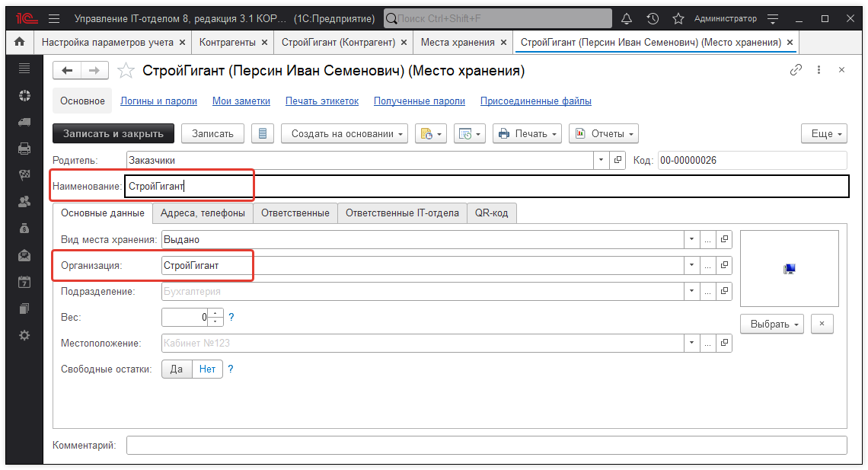Open the QR-код tab
868x470 pixels.
tap(492, 213)
